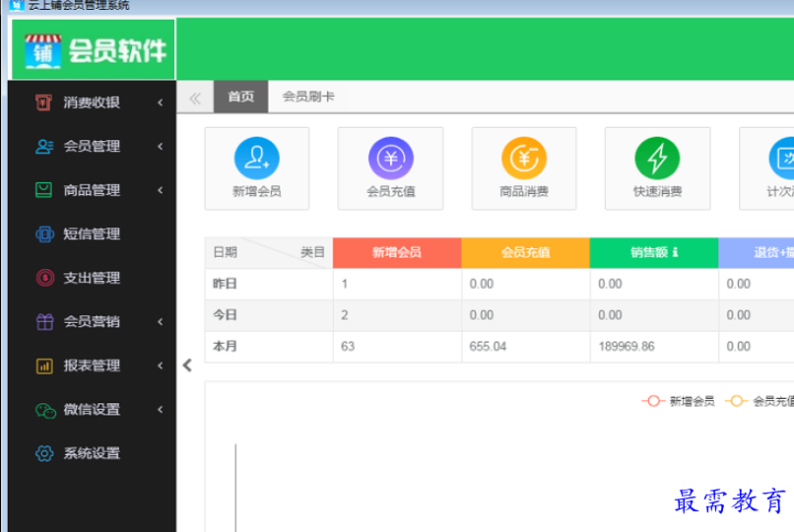Click the app icon in window title bar
794x532 pixels.
pyautogui.click(x=16, y=5)
